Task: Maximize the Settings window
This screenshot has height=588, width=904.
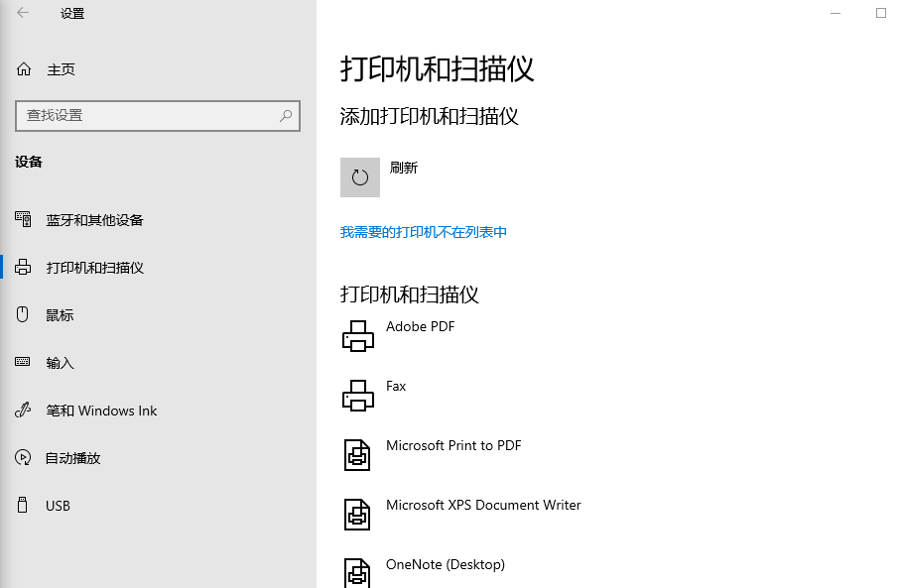Action: (x=881, y=13)
